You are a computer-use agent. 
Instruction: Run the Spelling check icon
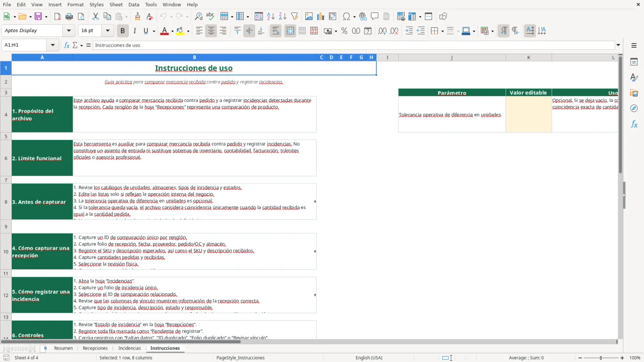pos(210,17)
